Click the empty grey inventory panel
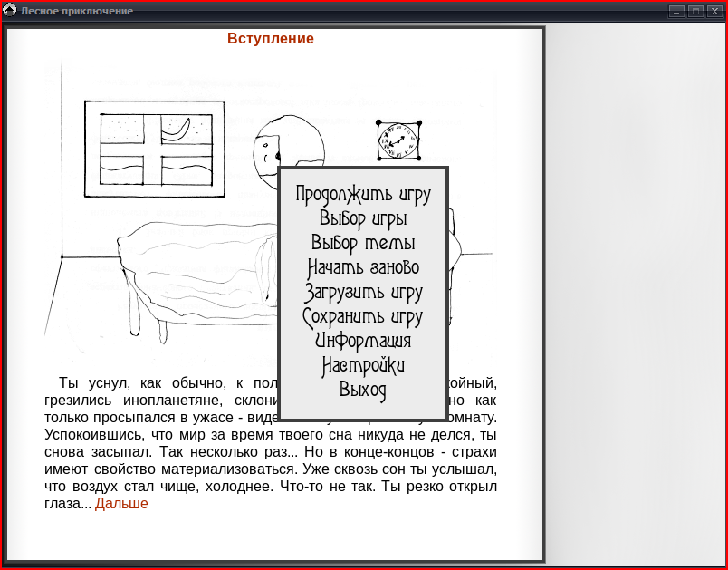The height and width of the screenshot is (570, 728). point(635,294)
